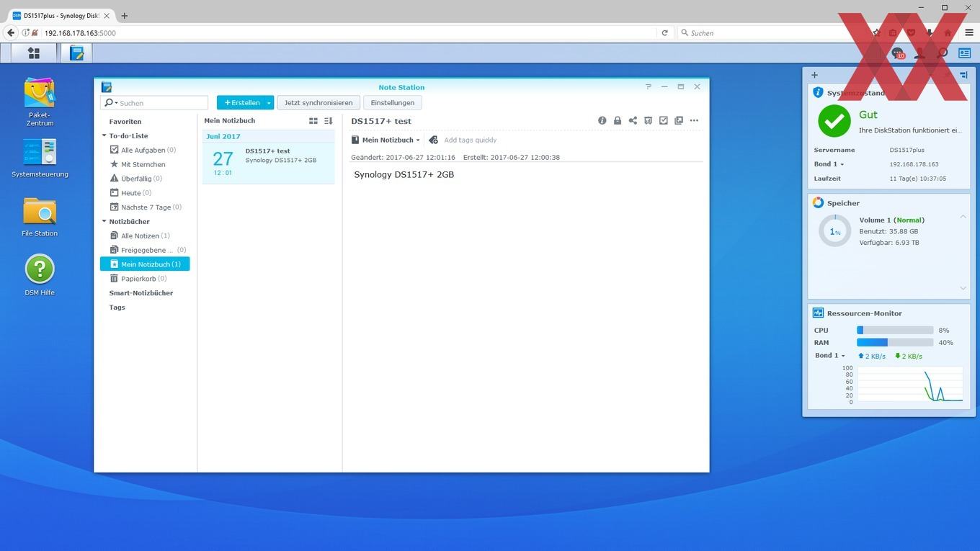
Task: Select Nächste 7 Tage tasks
Action: click(146, 207)
